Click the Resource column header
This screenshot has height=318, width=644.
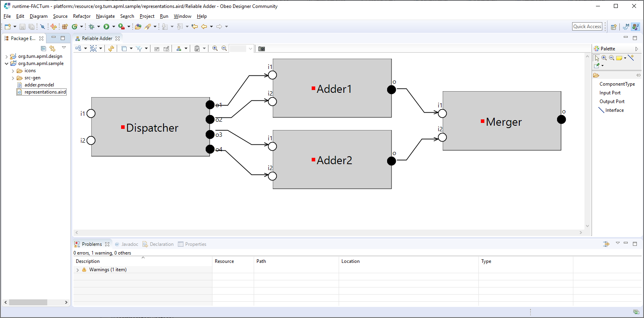coord(233,261)
